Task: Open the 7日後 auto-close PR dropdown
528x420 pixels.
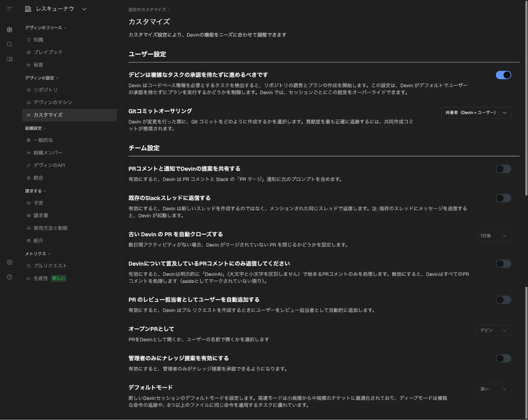Action: (x=494, y=236)
